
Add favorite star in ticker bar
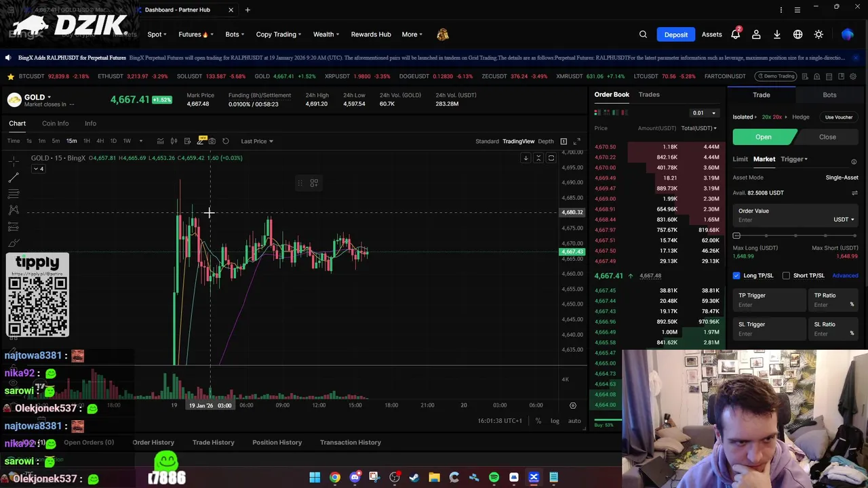[x=10, y=77]
